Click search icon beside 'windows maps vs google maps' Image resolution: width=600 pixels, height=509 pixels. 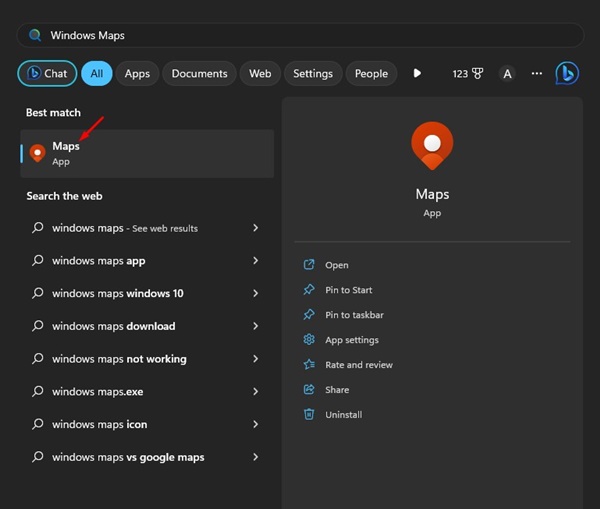click(x=38, y=457)
